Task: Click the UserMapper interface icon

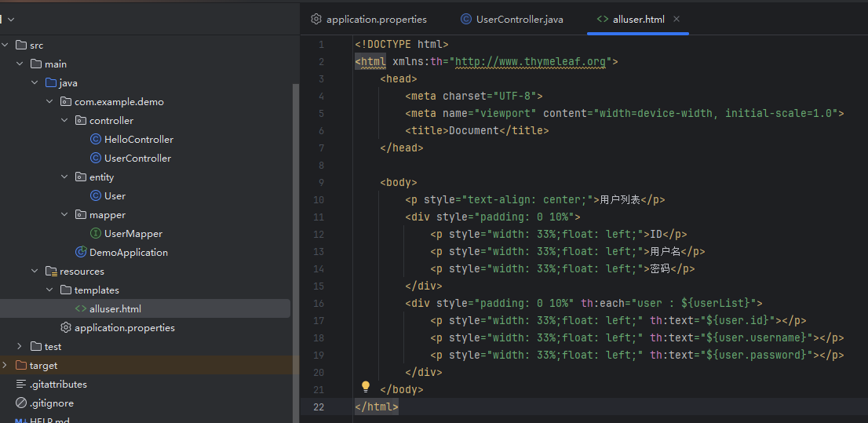Action: [x=96, y=233]
